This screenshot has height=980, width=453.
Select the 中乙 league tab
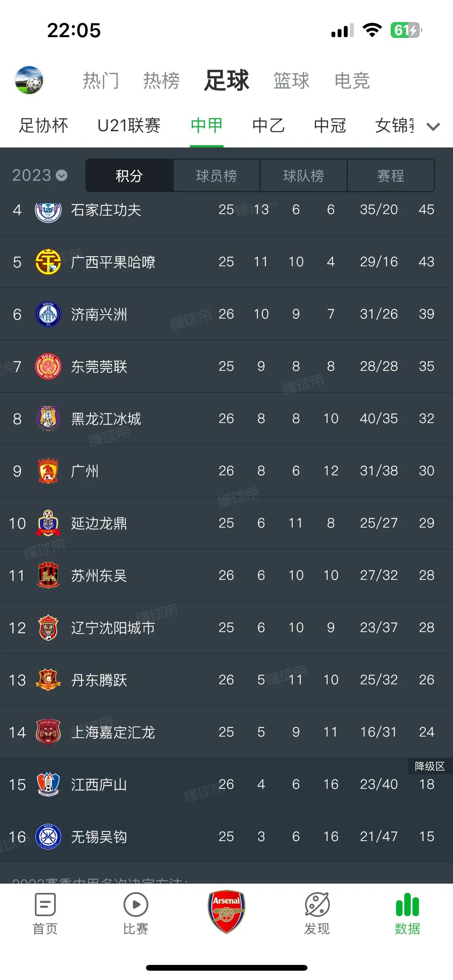point(268,125)
